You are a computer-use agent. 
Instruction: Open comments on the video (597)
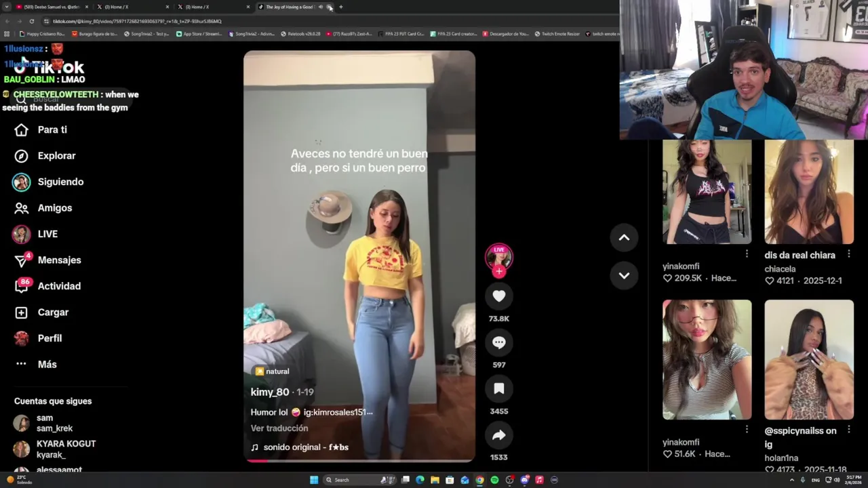pyautogui.click(x=498, y=342)
